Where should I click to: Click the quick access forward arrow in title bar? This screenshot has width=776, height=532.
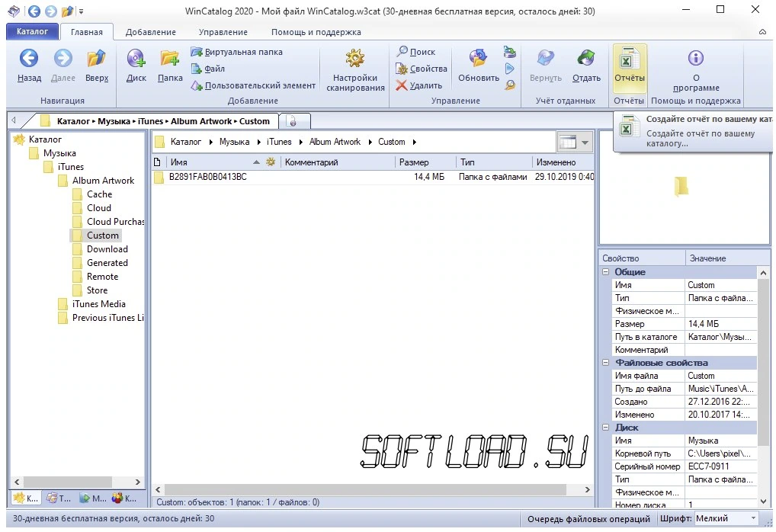(x=50, y=11)
